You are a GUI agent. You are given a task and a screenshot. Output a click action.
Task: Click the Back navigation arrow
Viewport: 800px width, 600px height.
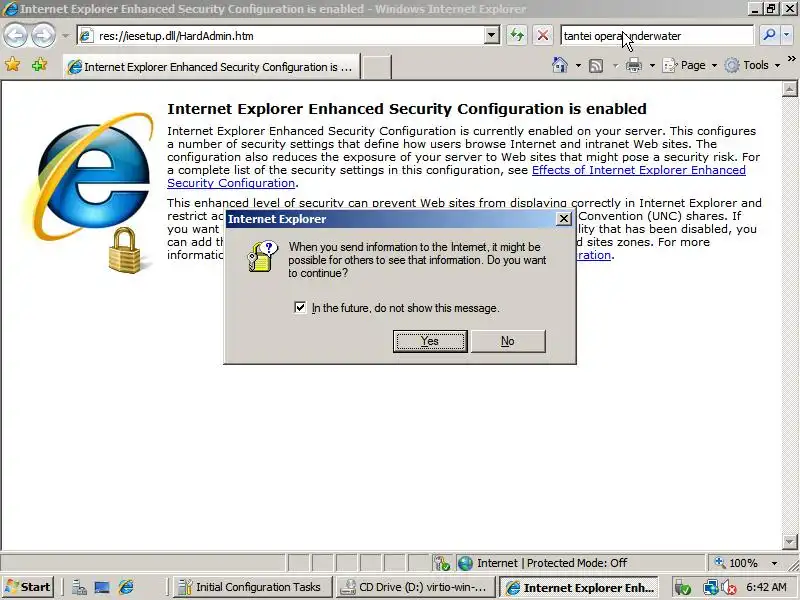pos(16,35)
